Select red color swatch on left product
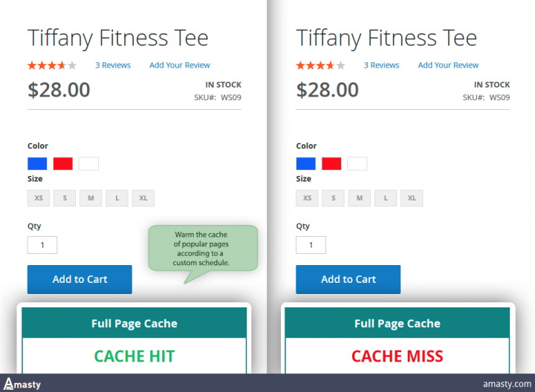Screen dimensions: 535x392 click(62, 163)
